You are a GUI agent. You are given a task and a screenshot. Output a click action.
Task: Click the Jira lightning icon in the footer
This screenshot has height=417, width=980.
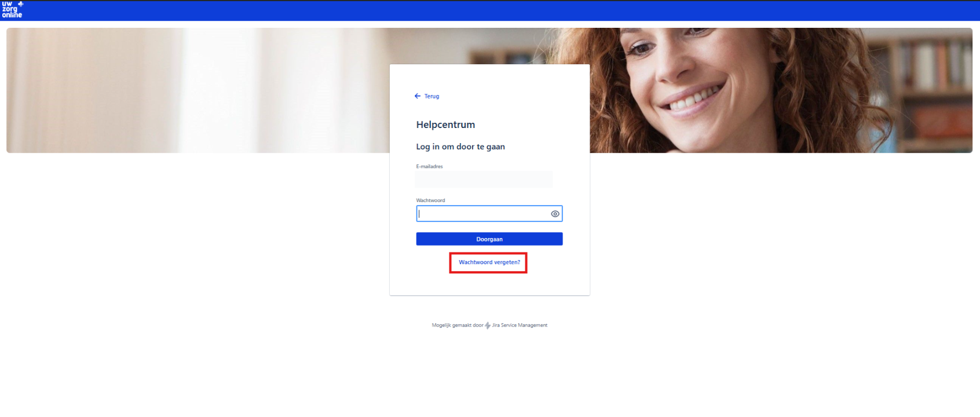(x=488, y=325)
